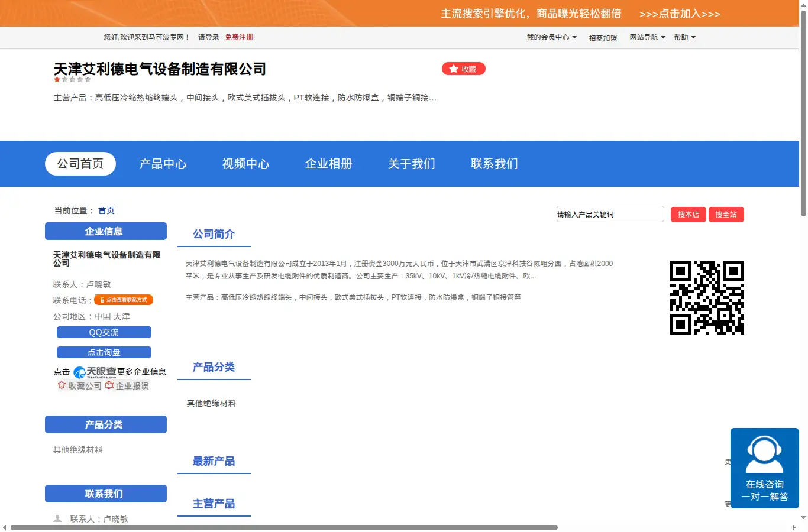Click the 收藏 star favorite button
808x532 pixels.
click(463, 69)
